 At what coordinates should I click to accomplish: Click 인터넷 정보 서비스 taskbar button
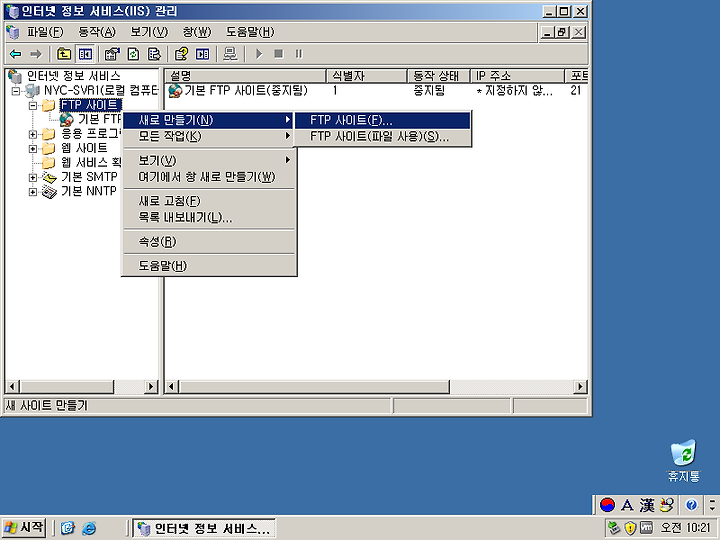(204, 529)
